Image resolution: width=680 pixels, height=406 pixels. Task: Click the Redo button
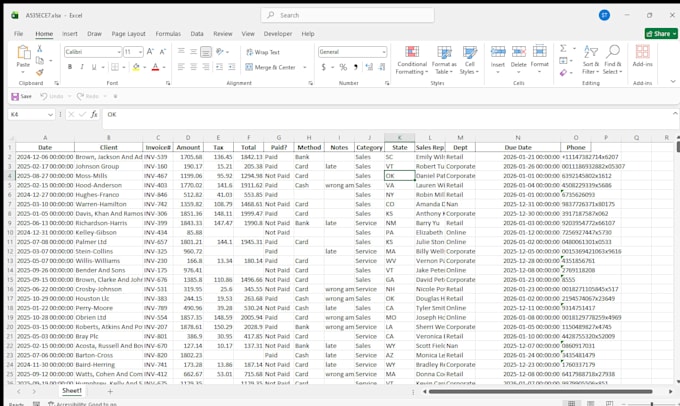pyautogui.click(x=87, y=96)
